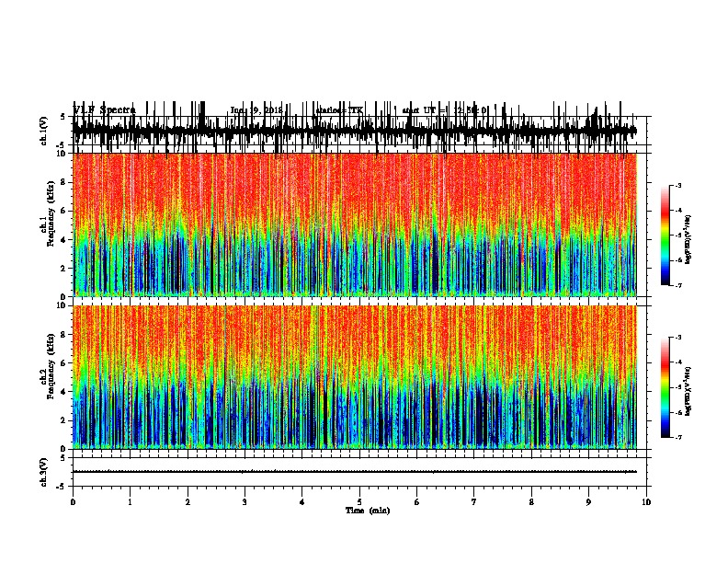Viewport: 728px width, 563px height.
Task: Click time axis tick label '8'
Action: pos(531,502)
